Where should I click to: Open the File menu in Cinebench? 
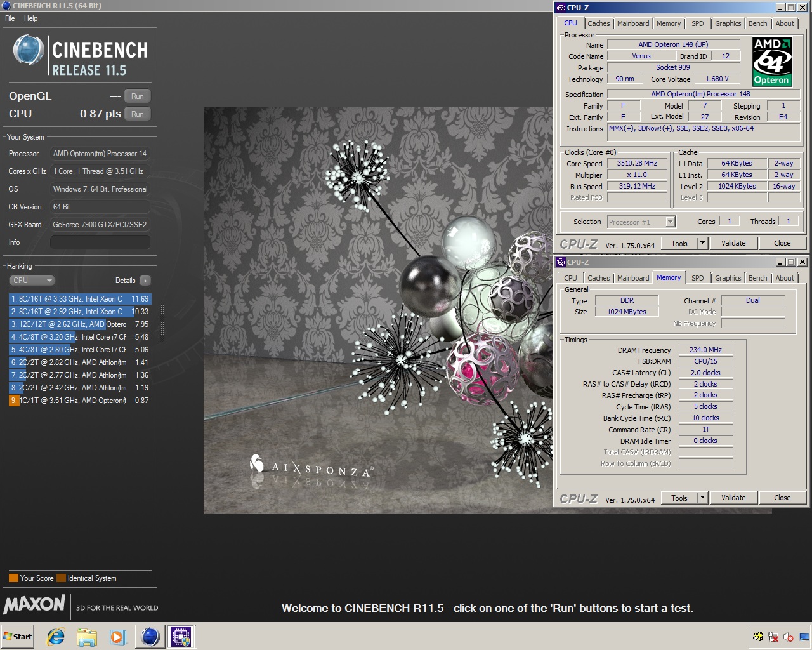click(10, 18)
